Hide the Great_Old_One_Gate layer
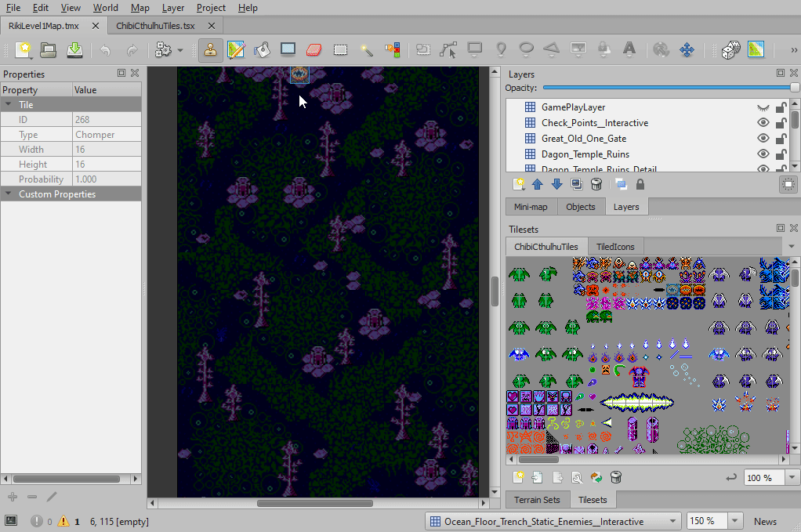The height and width of the screenshot is (532, 801). (x=763, y=139)
